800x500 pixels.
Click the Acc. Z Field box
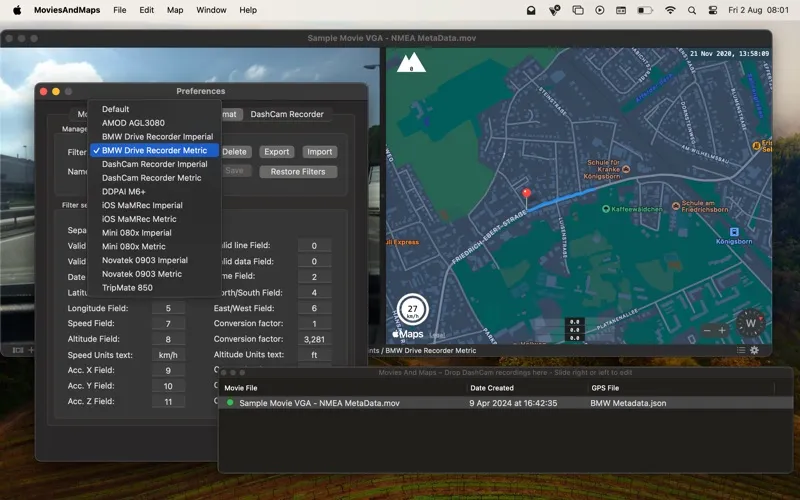[168, 402]
